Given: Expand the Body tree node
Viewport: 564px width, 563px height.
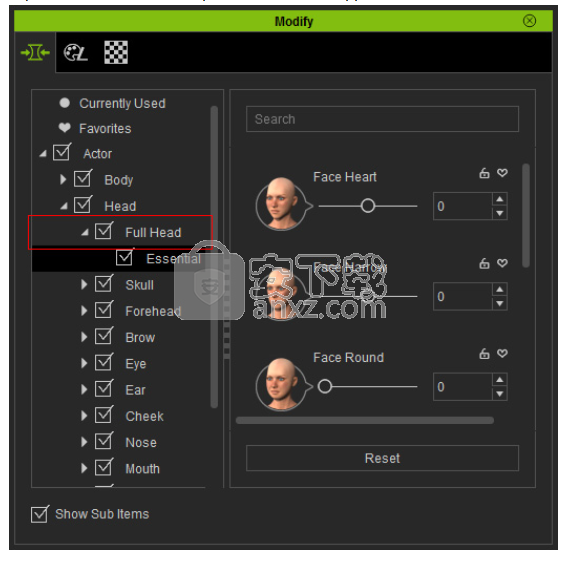Looking at the screenshot, I should tap(63, 179).
